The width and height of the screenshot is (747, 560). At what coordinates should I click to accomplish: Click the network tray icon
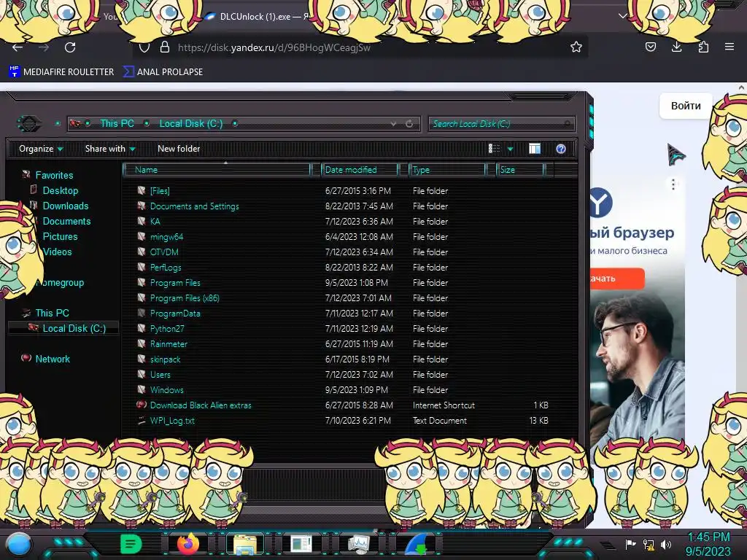649,544
